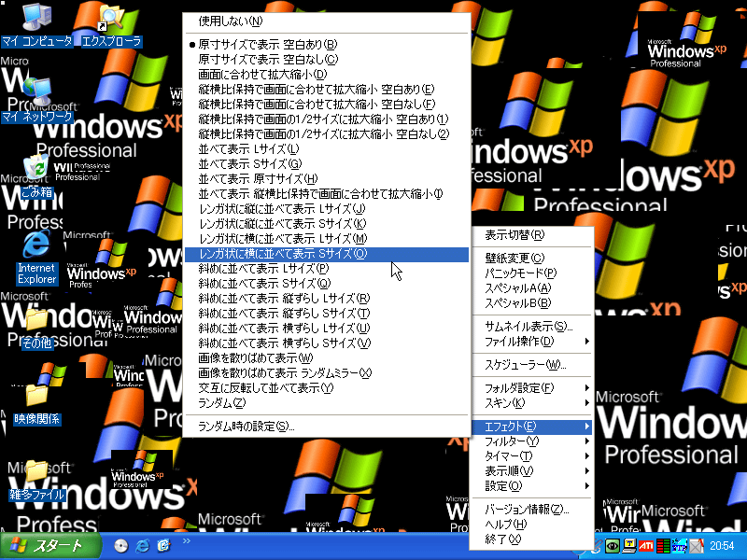Choose 斜めに並べて表示 Lサイズ(P)

(x=327, y=269)
